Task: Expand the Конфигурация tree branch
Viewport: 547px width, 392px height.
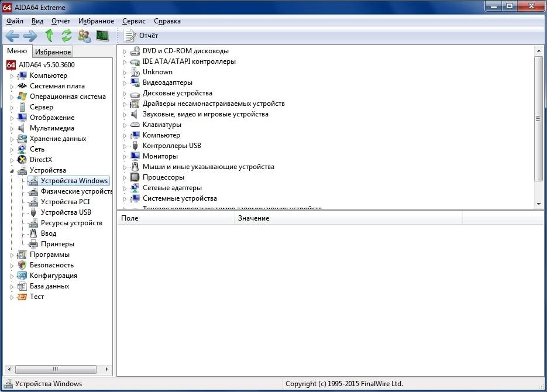Action: 12,276
